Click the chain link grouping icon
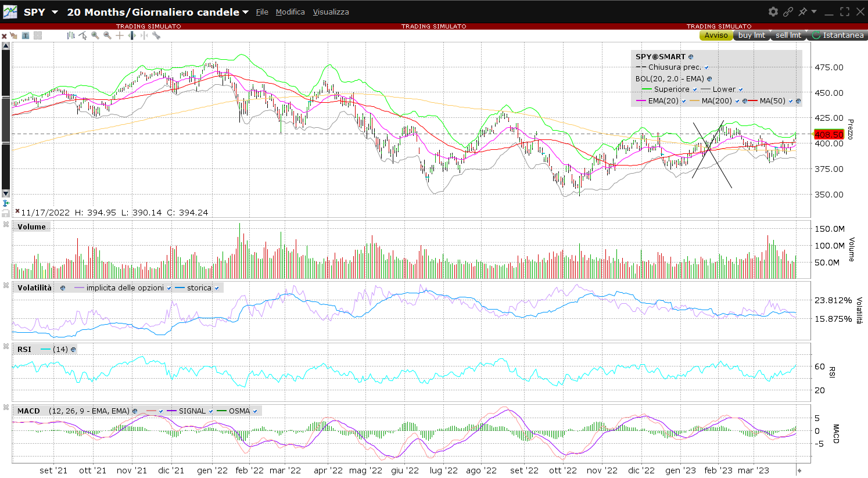 point(788,12)
